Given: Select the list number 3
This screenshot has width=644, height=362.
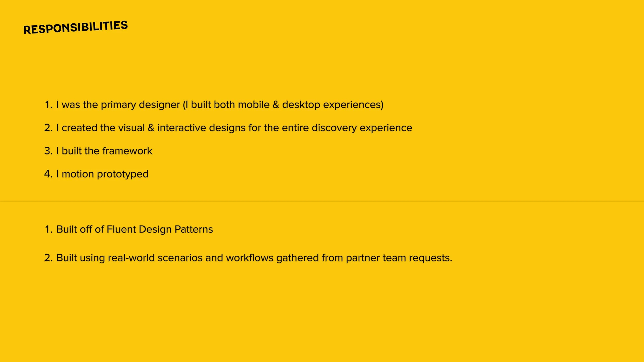Looking at the screenshot, I should point(48,151).
